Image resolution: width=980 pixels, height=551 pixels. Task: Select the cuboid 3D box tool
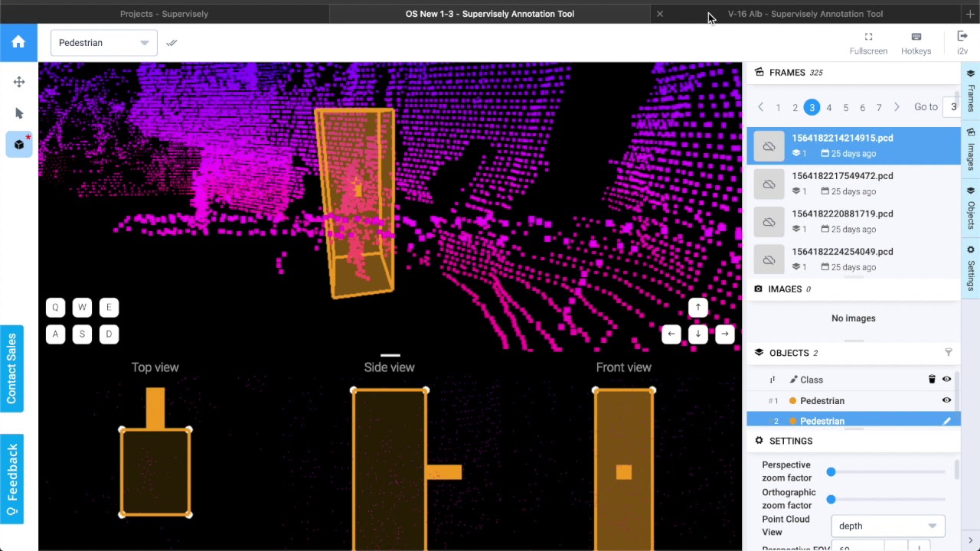(x=19, y=144)
